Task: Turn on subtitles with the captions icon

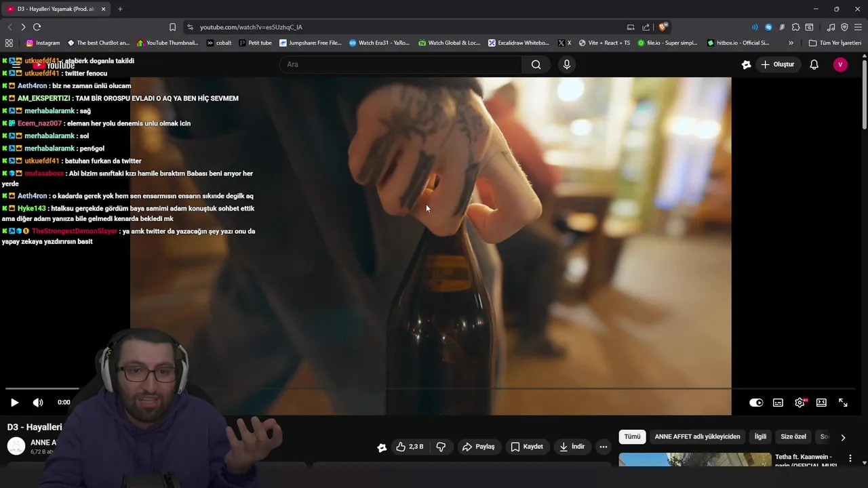Action: [778, 403]
